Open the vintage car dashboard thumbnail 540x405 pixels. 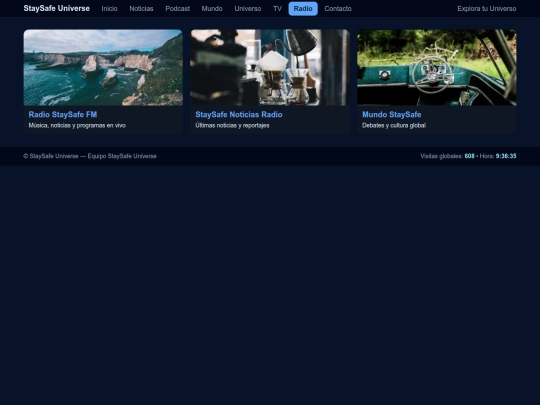(437, 68)
